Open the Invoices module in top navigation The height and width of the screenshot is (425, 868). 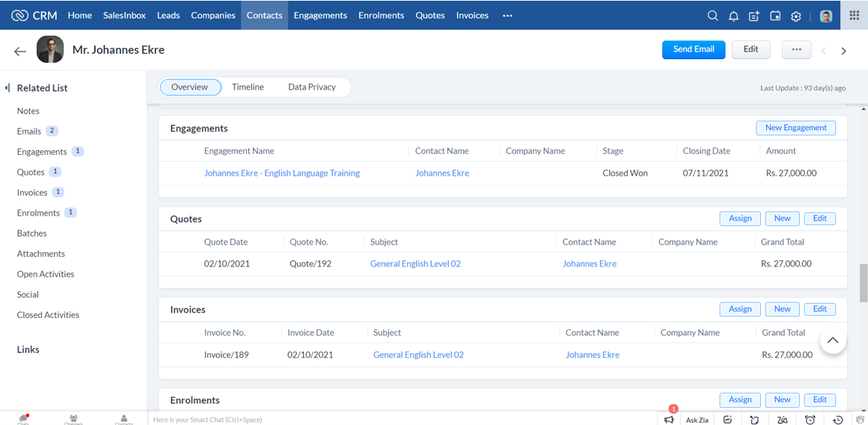472,16
